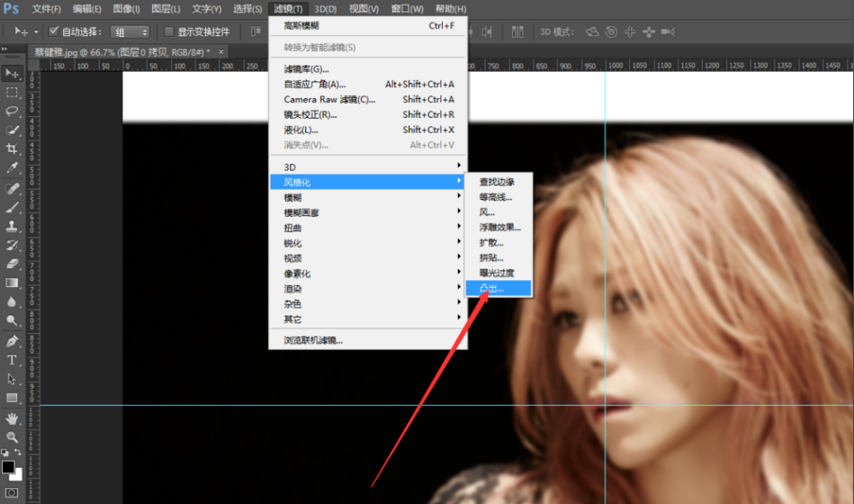
Task: Open 液化(L)... filter entry
Action: [368, 130]
